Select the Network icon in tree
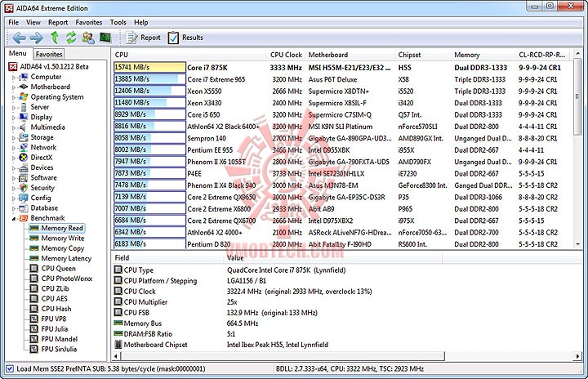The image size is (588, 379). click(x=24, y=148)
